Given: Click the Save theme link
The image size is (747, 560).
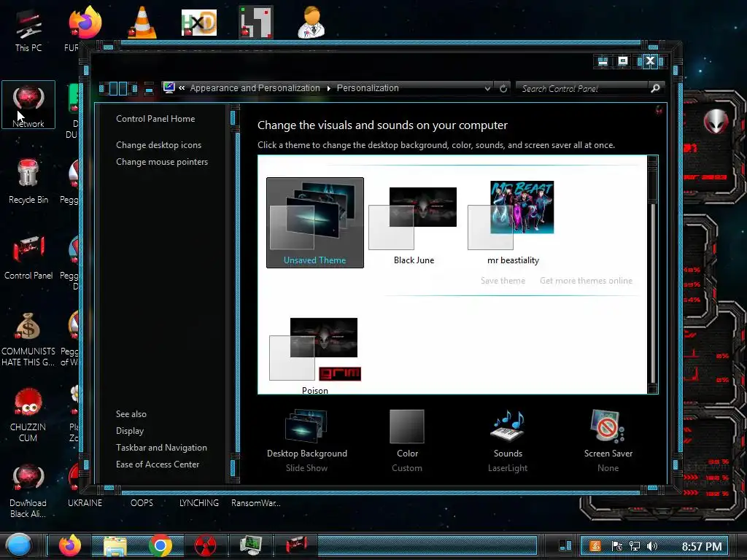Looking at the screenshot, I should coord(503,281).
